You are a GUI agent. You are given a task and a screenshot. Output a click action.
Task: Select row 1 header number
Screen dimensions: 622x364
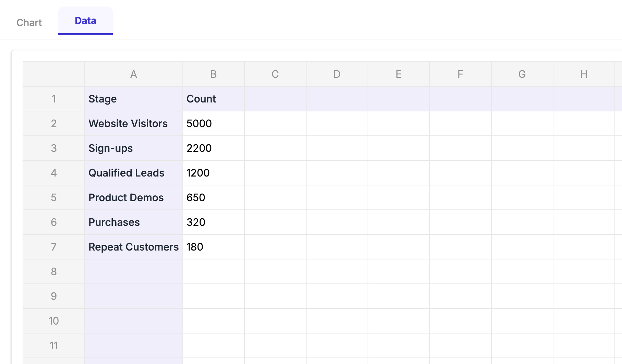point(54,99)
